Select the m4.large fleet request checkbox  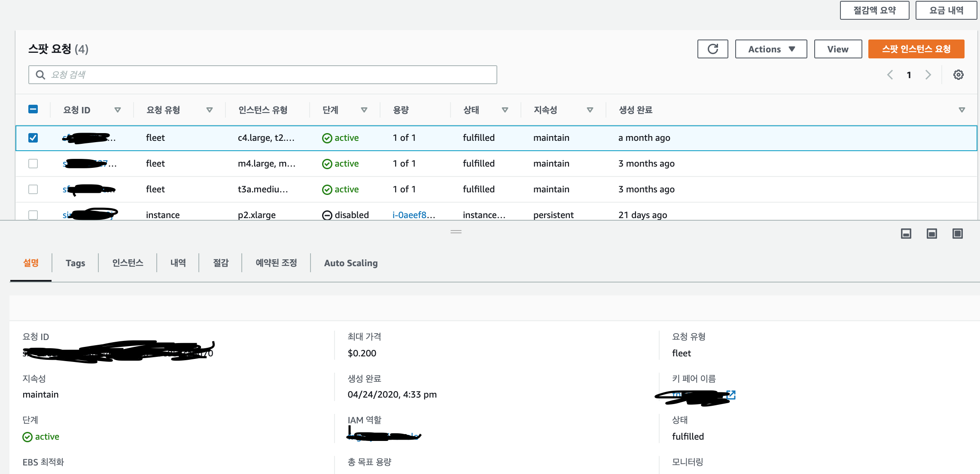pos(33,164)
